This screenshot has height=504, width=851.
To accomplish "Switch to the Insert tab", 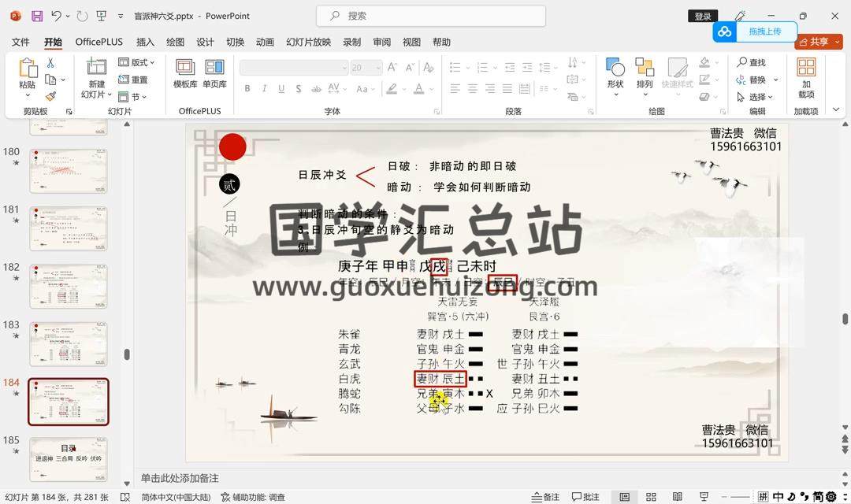I will [145, 42].
